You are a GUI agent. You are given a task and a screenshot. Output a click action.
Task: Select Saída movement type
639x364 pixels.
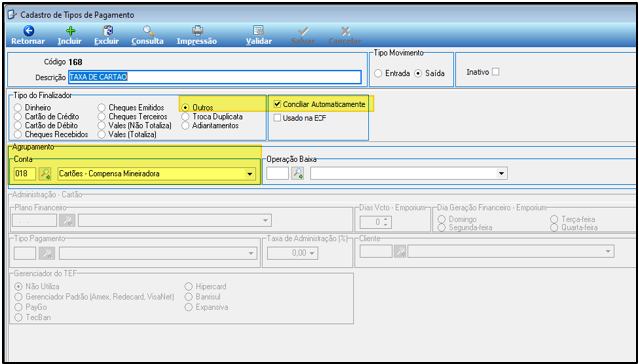tap(417, 74)
